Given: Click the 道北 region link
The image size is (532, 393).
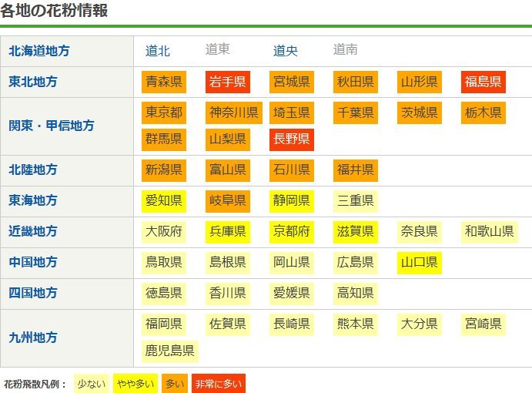Looking at the screenshot, I should tap(158, 51).
